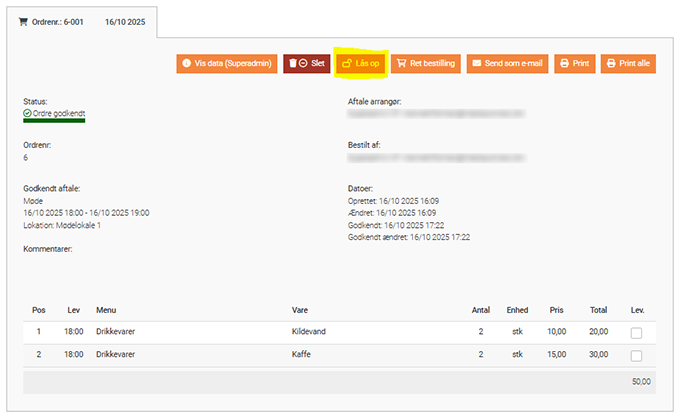This screenshot has width=680, height=418.
Task: Click the checkmark icon beside Ordre godkendt
Action: click(x=27, y=113)
